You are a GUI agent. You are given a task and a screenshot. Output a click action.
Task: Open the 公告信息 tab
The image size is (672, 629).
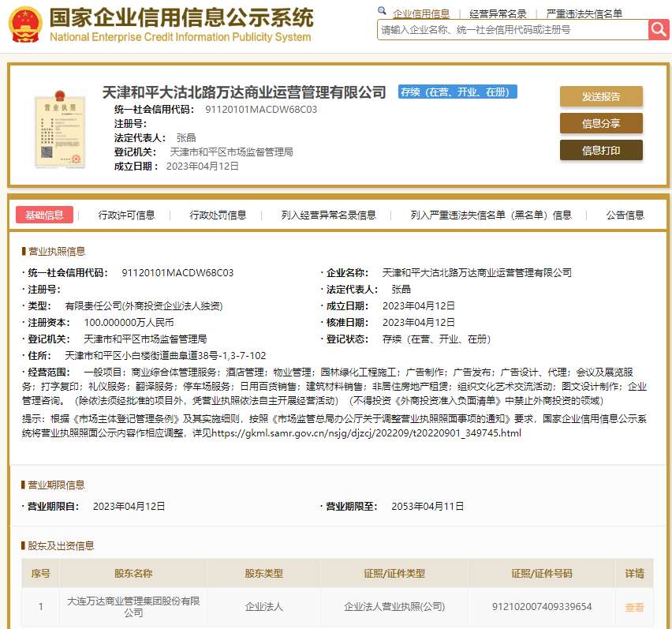point(625,215)
